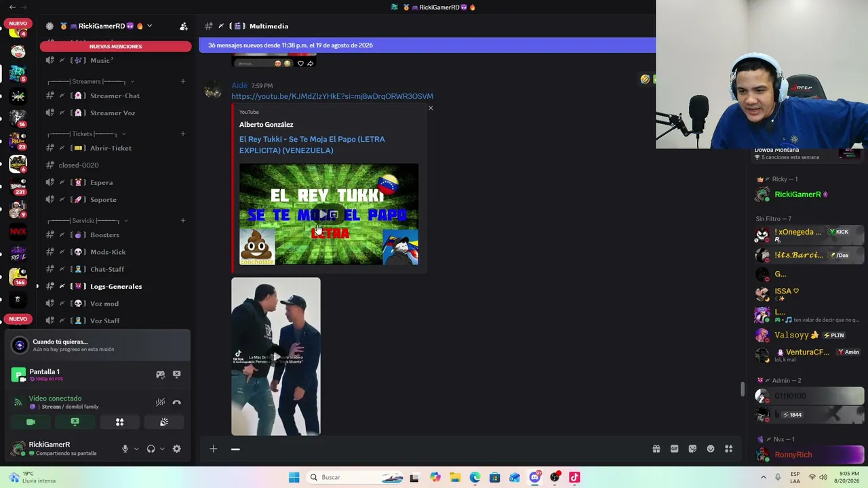Open the Streamer-Chat channel
868x488 pixels.
115,96
